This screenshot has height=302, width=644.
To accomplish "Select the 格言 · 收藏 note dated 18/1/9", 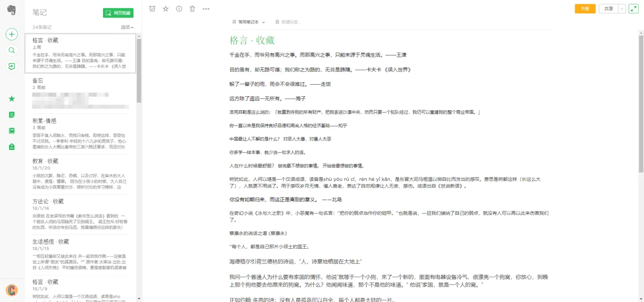I will (80, 289).
